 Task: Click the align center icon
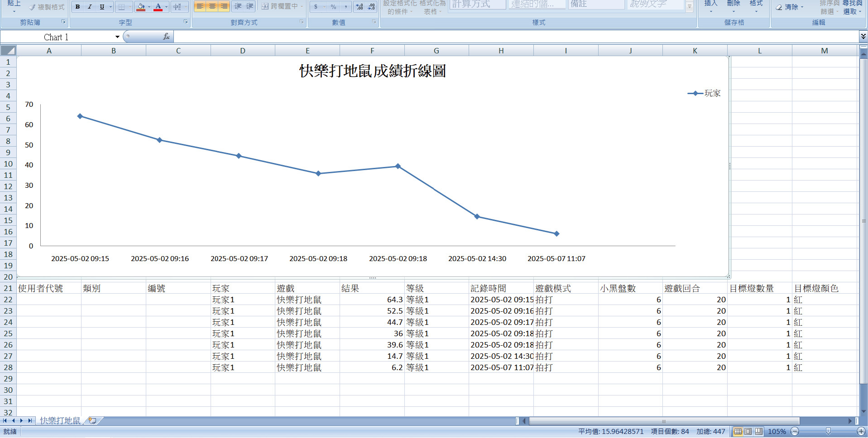pyautogui.click(x=212, y=7)
